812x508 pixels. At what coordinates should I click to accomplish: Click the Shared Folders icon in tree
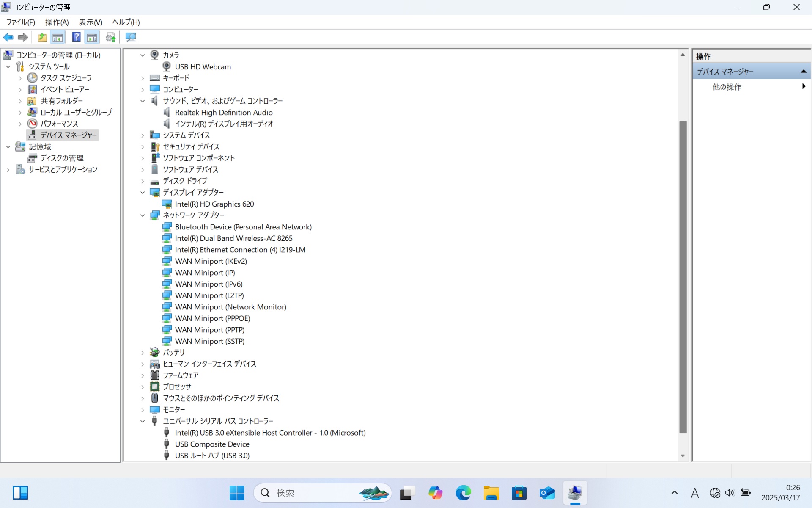tap(32, 101)
